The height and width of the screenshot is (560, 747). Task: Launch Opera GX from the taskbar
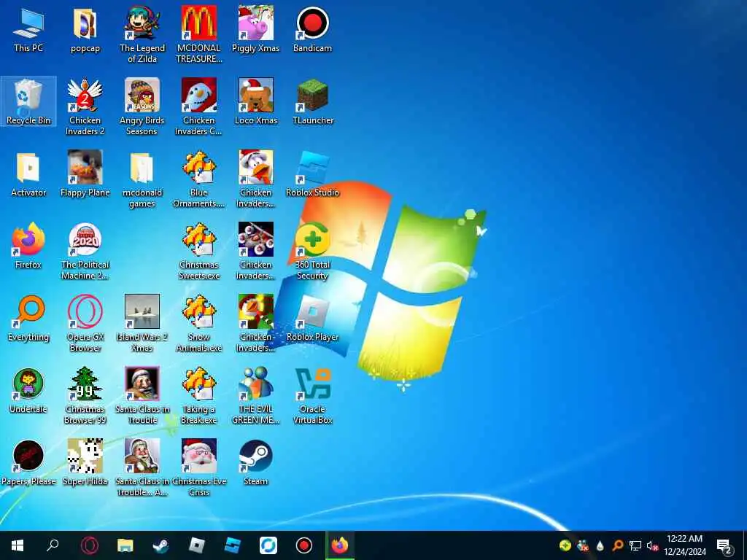click(89, 545)
